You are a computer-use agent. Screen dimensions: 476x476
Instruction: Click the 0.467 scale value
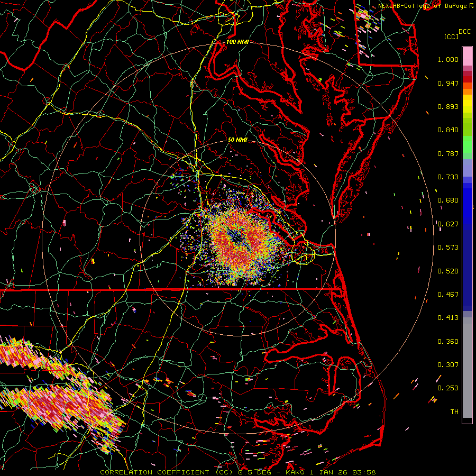click(x=448, y=295)
